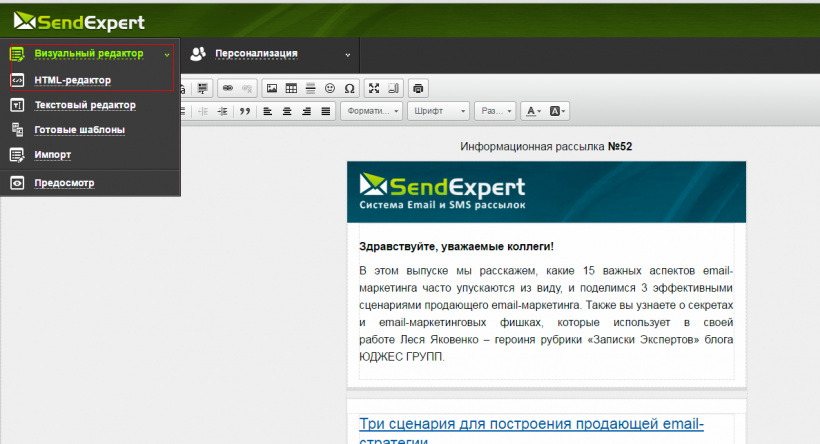The width and height of the screenshot is (820, 444).
Task: Open the background color picker
Action: coord(556,111)
